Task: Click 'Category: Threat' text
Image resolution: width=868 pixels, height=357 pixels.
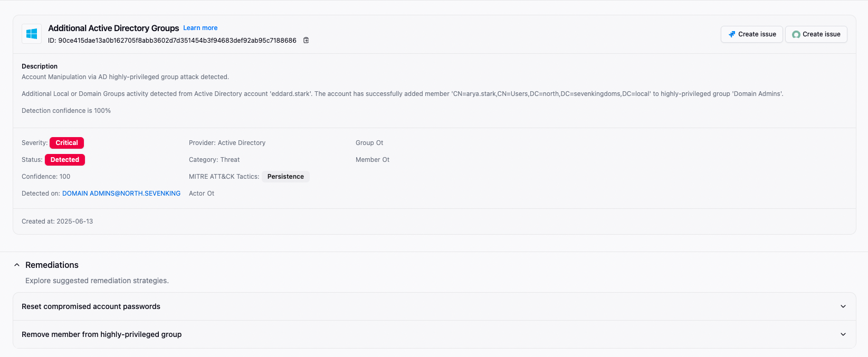Action: pyautogui.click(x=214, y=160)
